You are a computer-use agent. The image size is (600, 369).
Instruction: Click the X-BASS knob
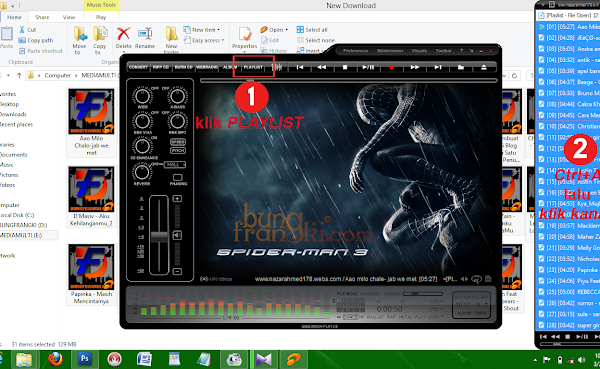177,96
